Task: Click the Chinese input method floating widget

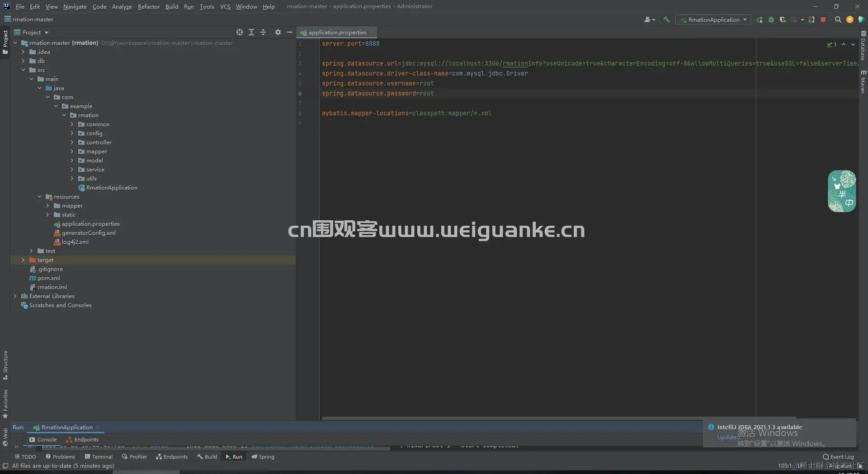Action: [842, 191]
